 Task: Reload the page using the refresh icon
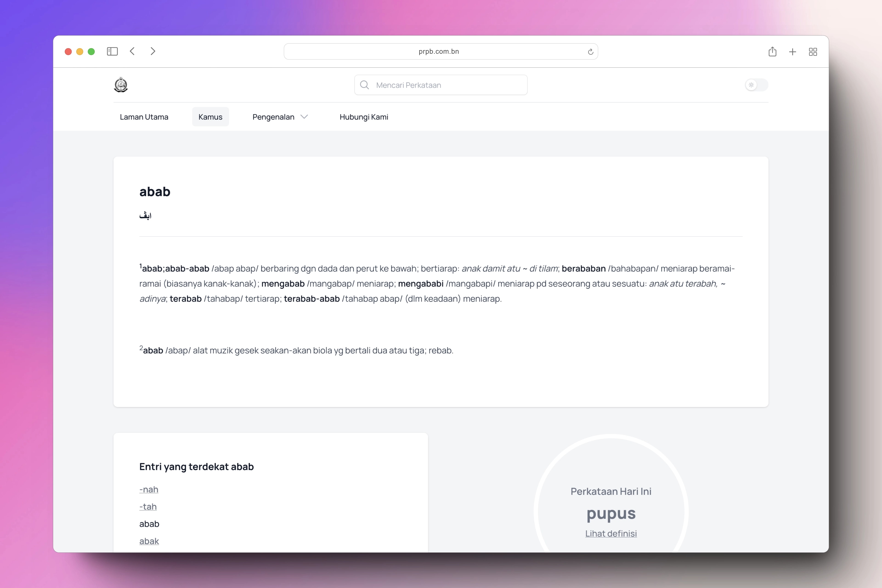click(590, 52)
